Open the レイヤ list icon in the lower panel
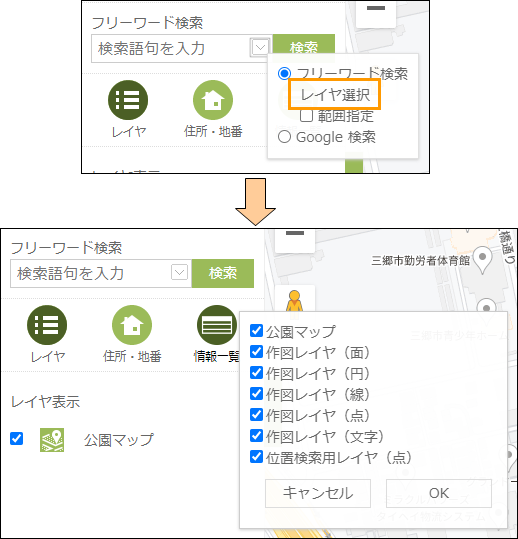This screenshot has height=539, width=518. pos(47,325)
